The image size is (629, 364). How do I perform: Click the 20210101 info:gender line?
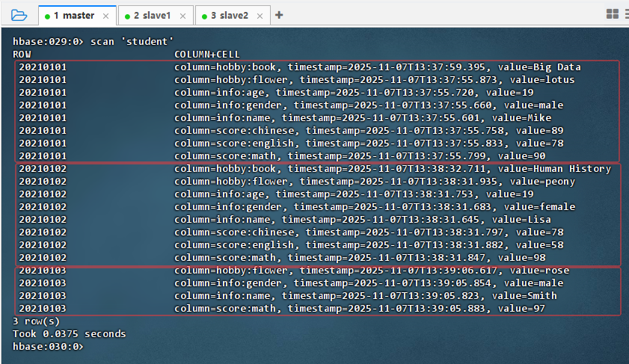(291, 105)
